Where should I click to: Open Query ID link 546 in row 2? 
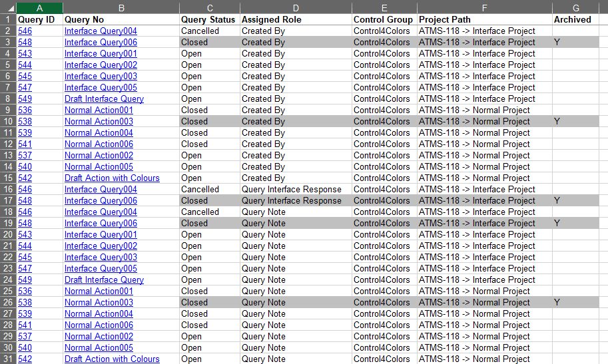tap(25, 31)
